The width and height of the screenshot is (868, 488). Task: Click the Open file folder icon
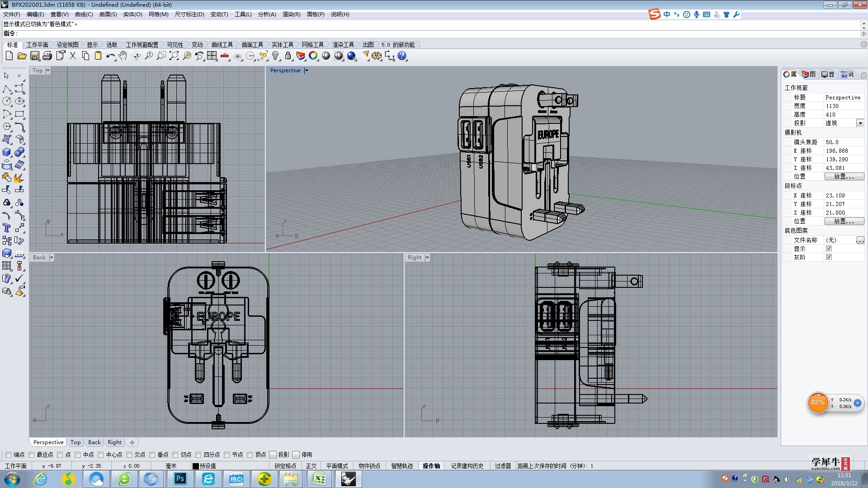(x=22, y=56)
